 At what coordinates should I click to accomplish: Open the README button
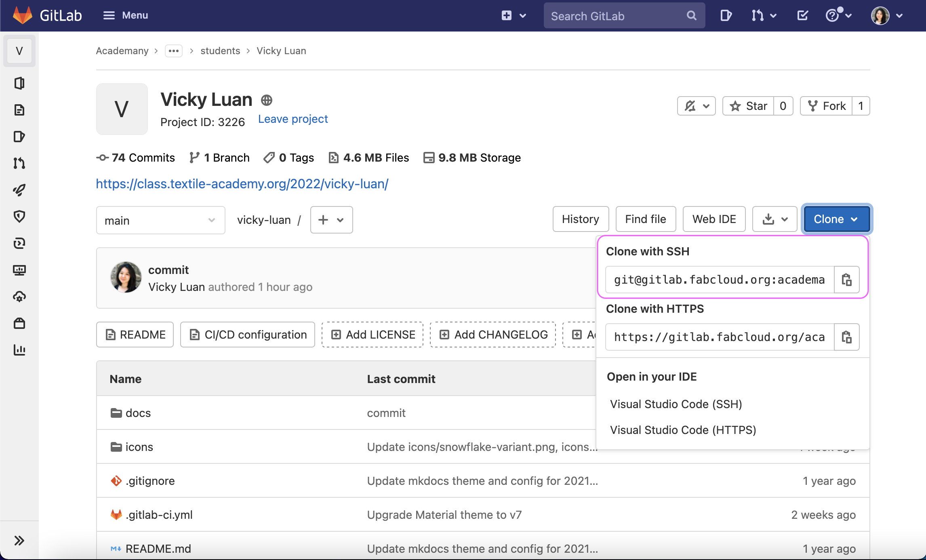pyautogui.click(x=135, y=335)
